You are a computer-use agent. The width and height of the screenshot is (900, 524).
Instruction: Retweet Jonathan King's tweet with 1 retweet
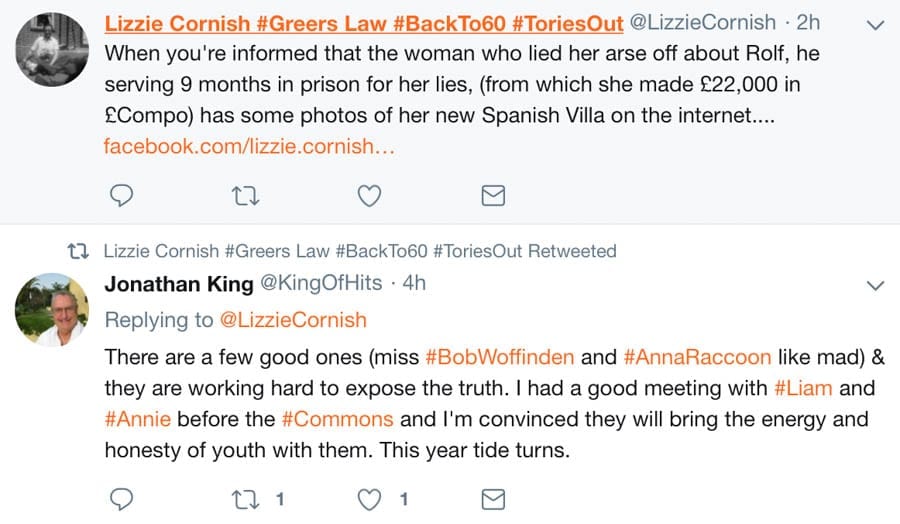(245, 498)
